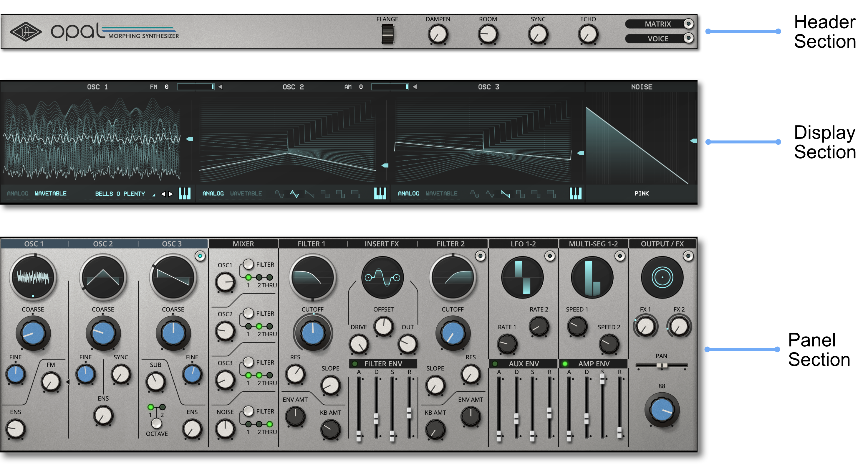The image size is (868, 466).
Task: Click the Insert FX waveshaper display
Action: 382,277
